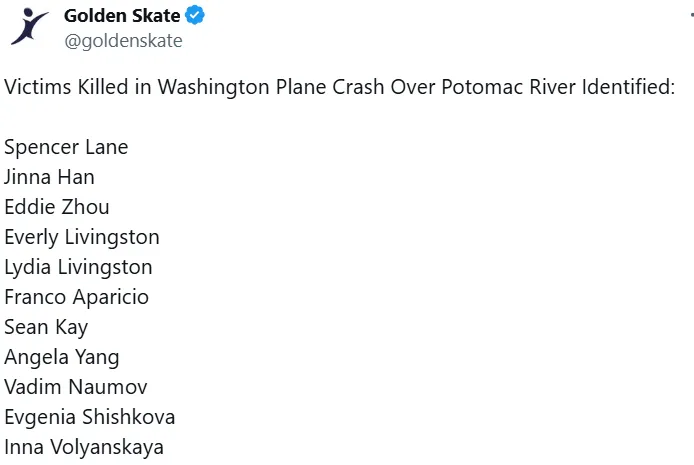Screen dimensions: 694x465
Task: Open the @goldenskate handle link
Action: pos(123,41)
